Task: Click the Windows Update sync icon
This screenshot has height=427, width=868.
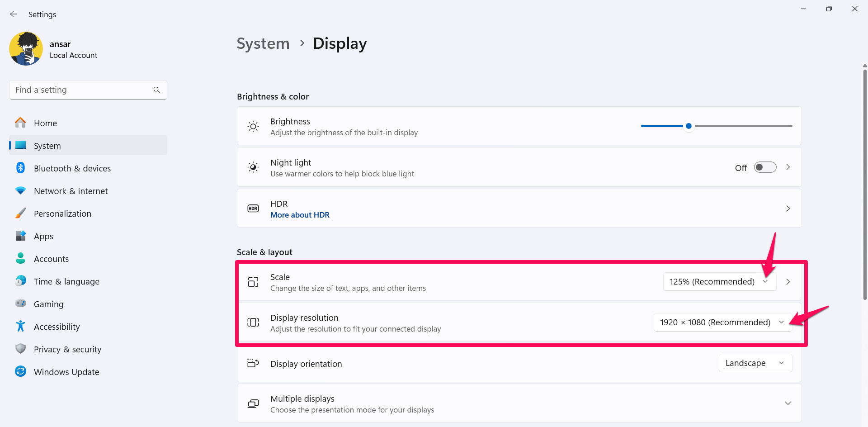Action: coord(21,371)
